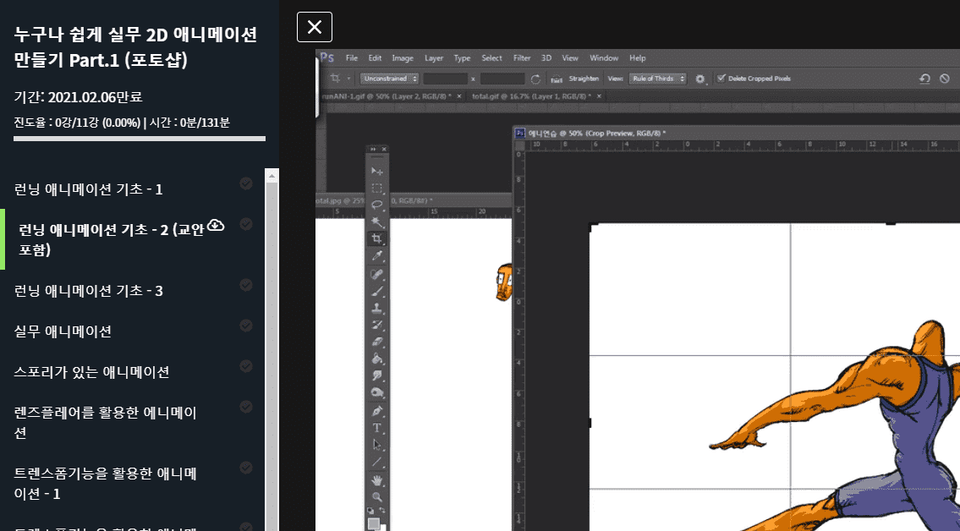Open the Layer menu

433,58
